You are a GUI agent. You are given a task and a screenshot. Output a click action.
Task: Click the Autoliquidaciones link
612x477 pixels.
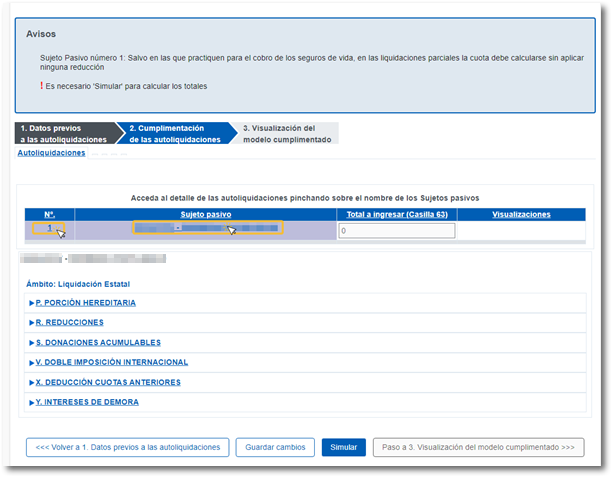pyautogui.click(x=51, y=153)
